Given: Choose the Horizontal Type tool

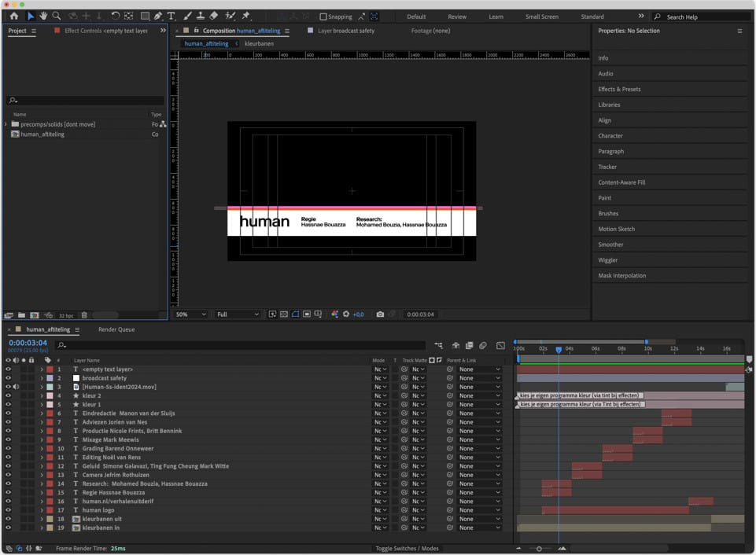Looking at the screenshot, I should pyautogui.click(x=171, y=17).
